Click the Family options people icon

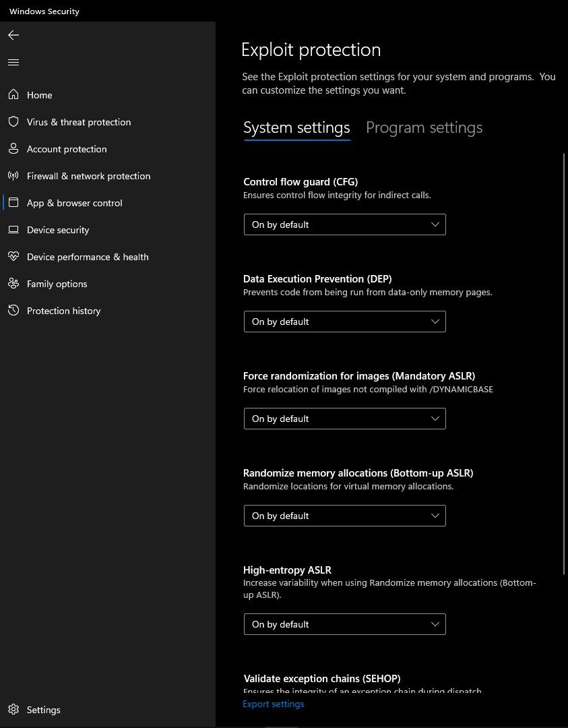(13, 284)
